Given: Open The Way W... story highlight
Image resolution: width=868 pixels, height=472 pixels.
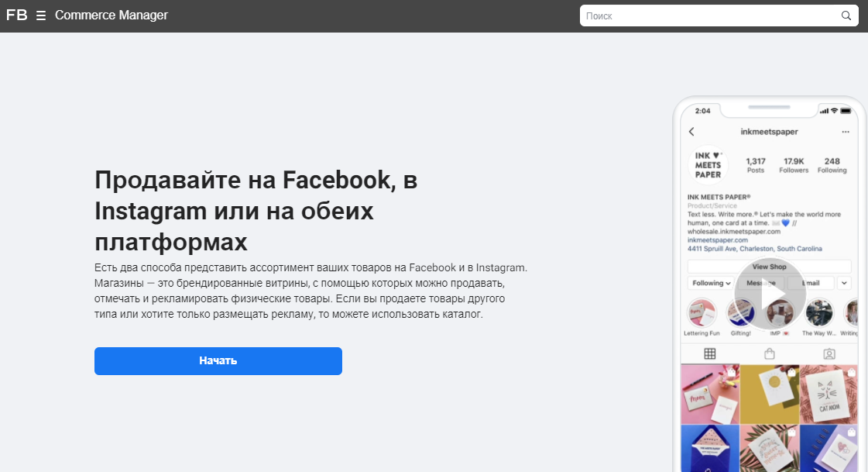Looking at the screenshot, I should click(818, 317).
